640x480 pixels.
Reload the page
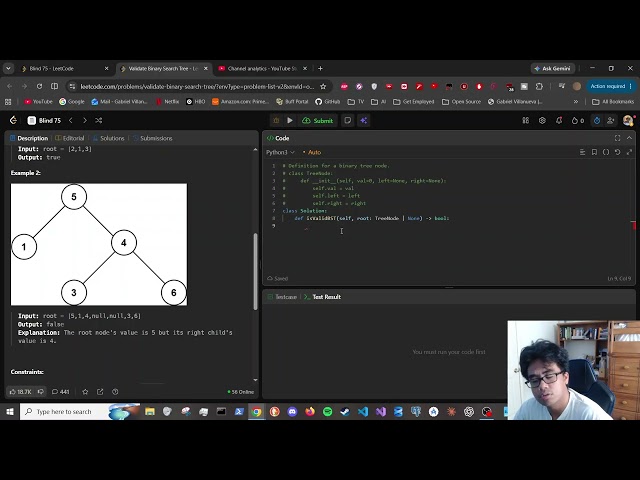pyautogui.click(x=39, y=86)
